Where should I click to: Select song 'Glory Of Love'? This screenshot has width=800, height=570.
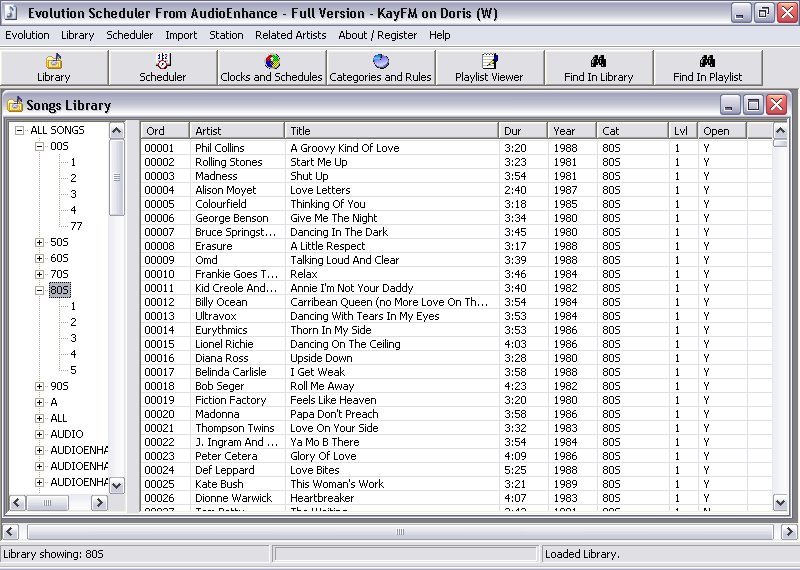click(323, 456)
